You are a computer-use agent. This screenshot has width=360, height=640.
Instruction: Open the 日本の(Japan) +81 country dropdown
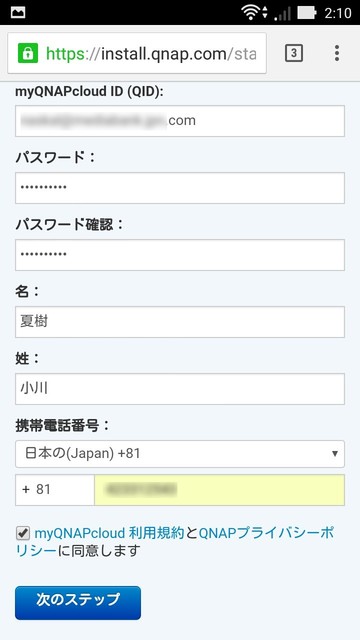(x=180, y=454)
